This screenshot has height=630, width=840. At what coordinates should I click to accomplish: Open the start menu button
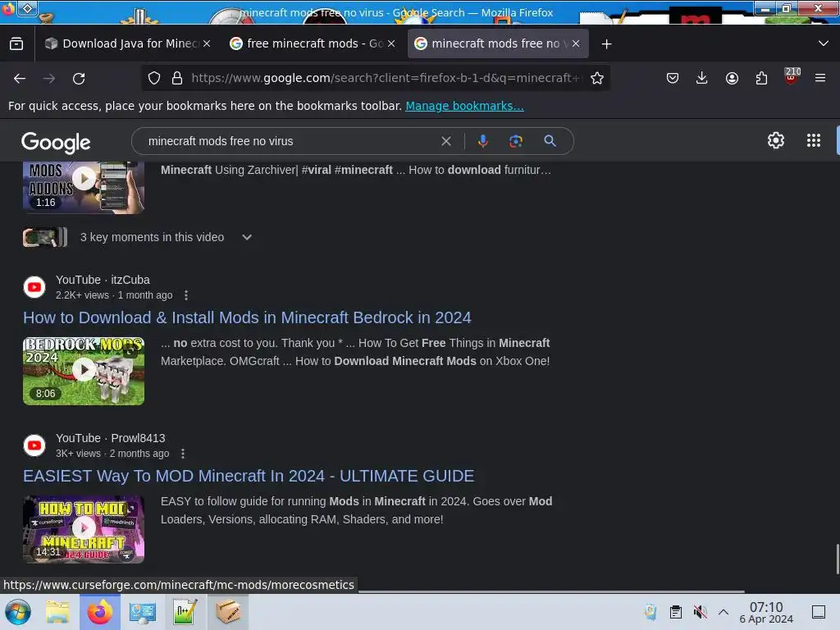point(18,612)
